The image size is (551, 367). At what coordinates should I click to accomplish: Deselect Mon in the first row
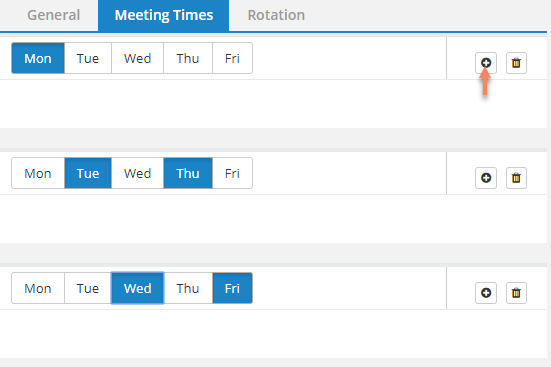pos(38,58)
